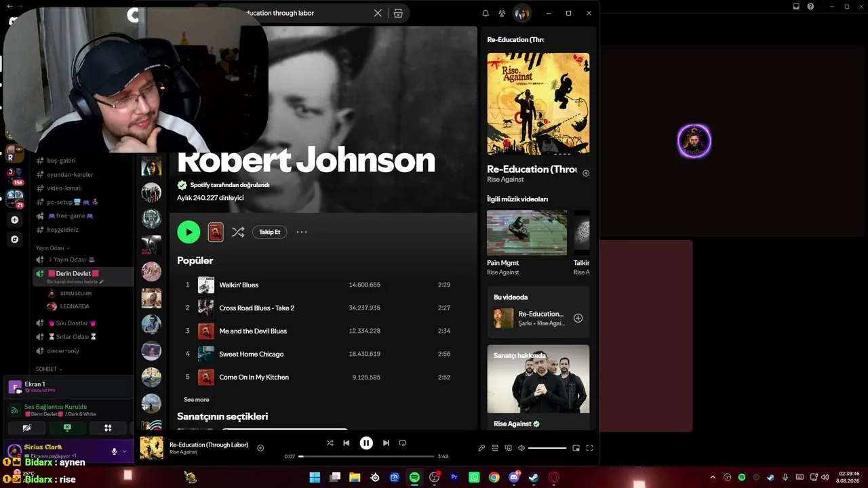Seek within the song progress bar
Screen dimensions: 868x488
point(366,456)
